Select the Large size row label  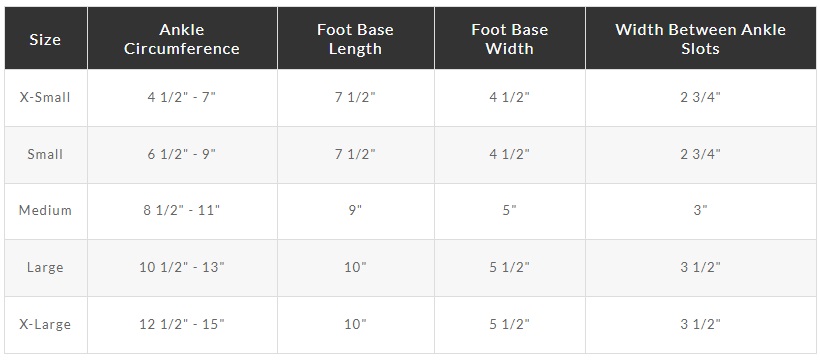[45, 267]
